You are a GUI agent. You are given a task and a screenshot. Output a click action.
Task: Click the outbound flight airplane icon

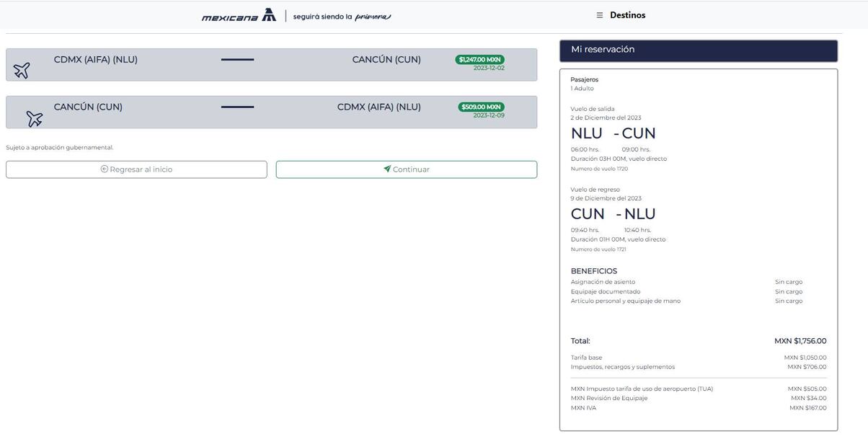pyautogui.click(x=22, y=70)
